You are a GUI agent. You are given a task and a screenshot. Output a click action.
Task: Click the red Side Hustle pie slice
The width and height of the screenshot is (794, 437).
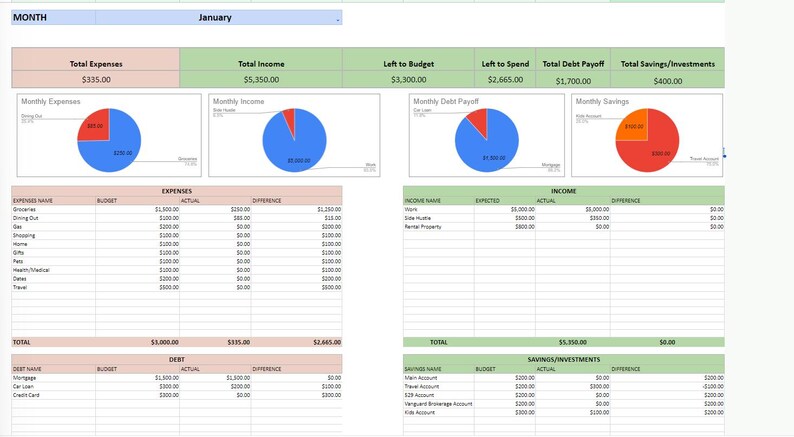coord(289,119)
